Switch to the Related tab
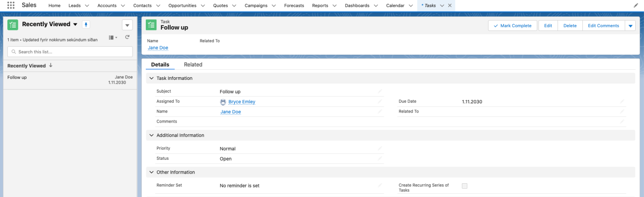The width and height of the screenshot is (644, 197). pos(193,65)
